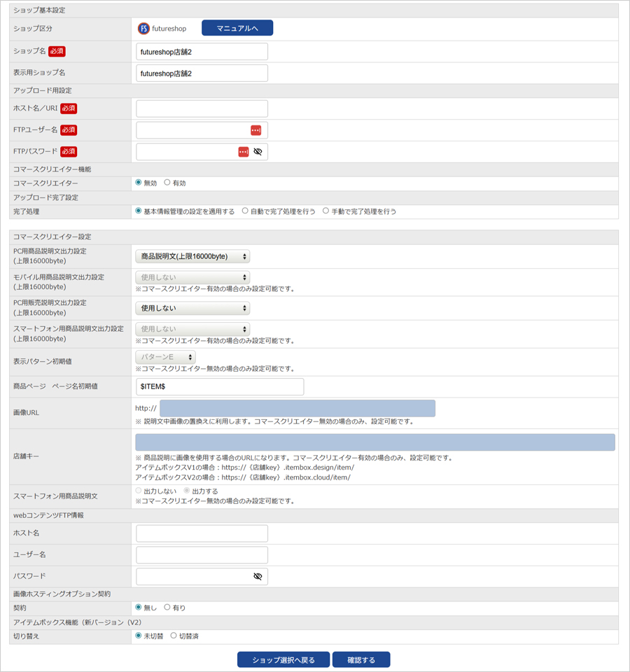This screenshot has width=630, height=672.
Task: Click the 確認する button
Action: (x=361, y=659)
